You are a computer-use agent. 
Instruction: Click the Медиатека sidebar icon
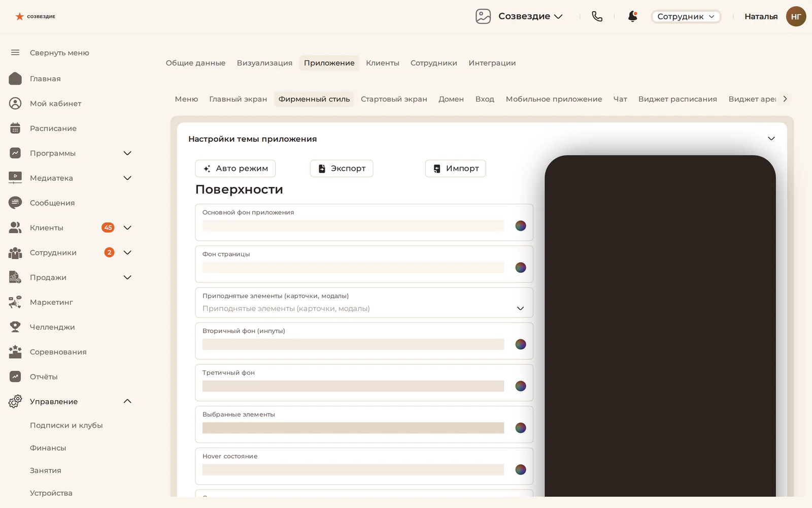tap(15, 178)
